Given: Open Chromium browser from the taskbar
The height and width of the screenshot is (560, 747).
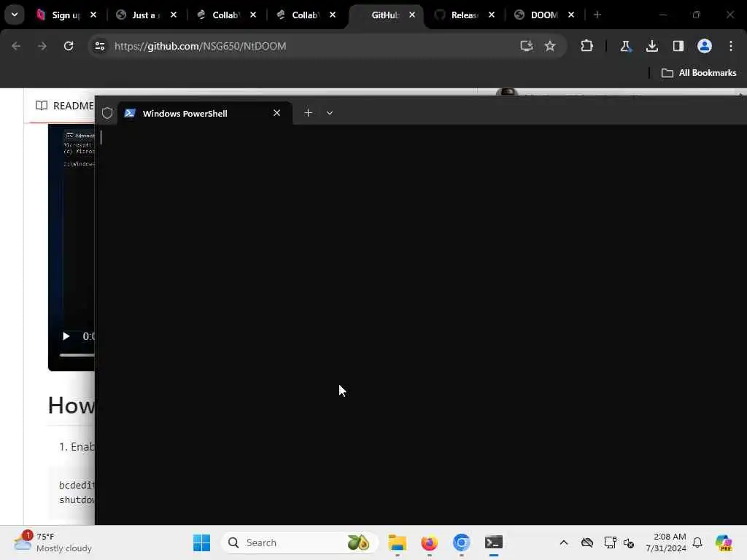Looking at the screenshot, I should click(461, 542).
